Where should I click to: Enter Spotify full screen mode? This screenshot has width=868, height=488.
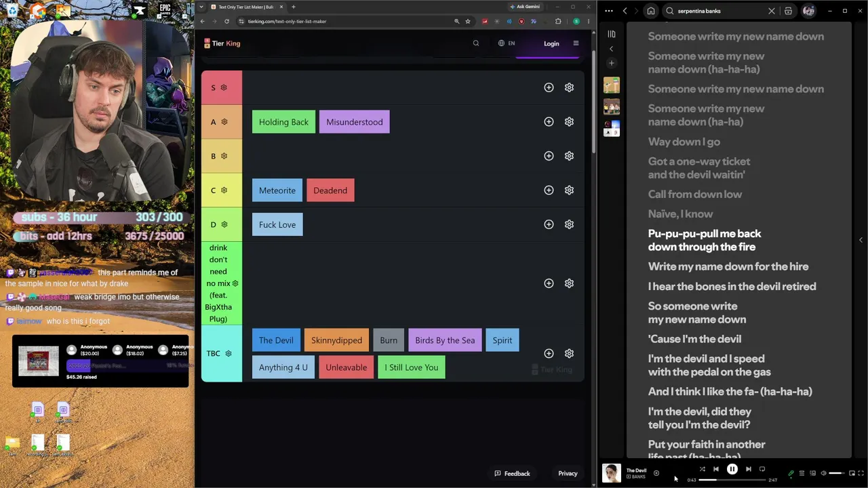[862, 473]
